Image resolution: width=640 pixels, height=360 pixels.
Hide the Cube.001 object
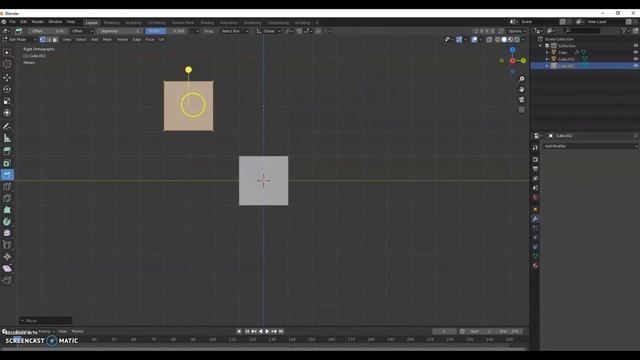tap(636, 59)
